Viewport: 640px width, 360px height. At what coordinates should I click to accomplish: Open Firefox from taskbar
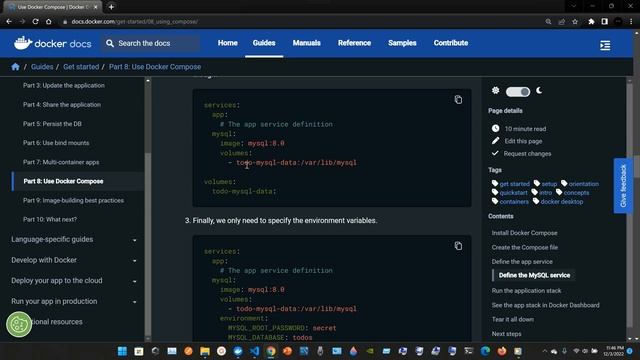pyautogui.click(x=502, y=351)
